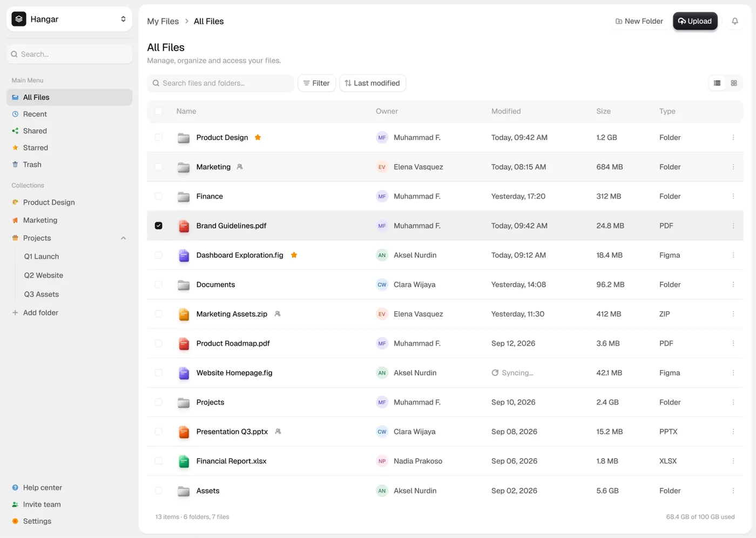Click the Upload button
756x538 pixels.
click(695, 21)
